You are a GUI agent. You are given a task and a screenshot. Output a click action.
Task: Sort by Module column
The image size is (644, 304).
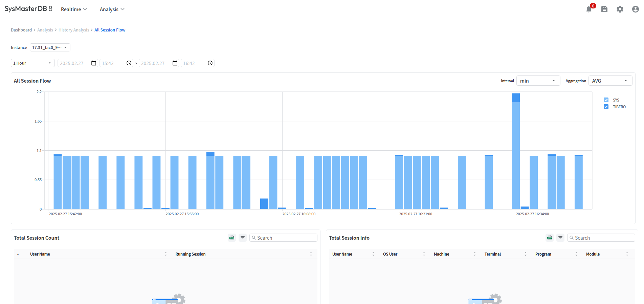pyautogui.click(x=627, y=254)
